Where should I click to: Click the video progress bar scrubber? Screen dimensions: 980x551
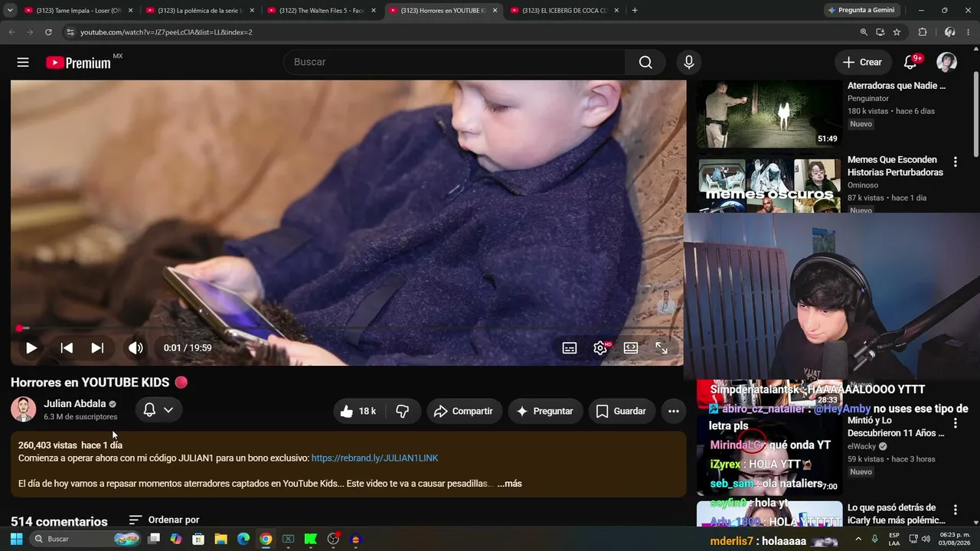coord(19,328)
